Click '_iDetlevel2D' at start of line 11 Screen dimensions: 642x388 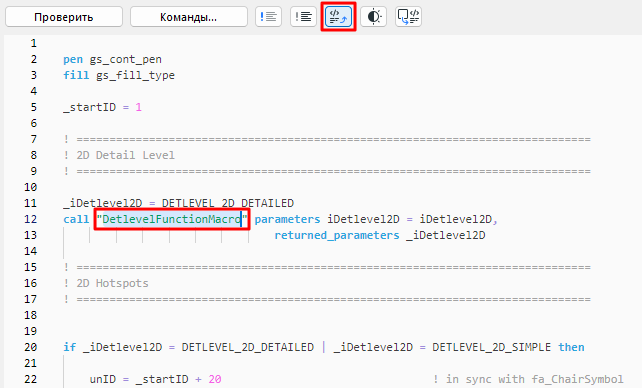[103, 203]
